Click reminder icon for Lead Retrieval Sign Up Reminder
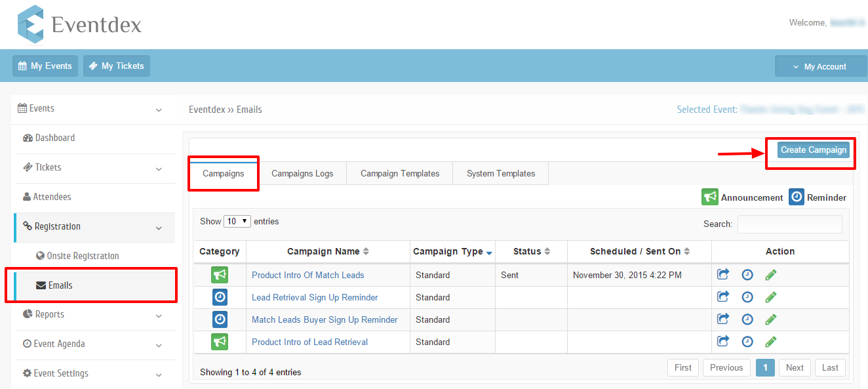 click(x=220, y=297)
